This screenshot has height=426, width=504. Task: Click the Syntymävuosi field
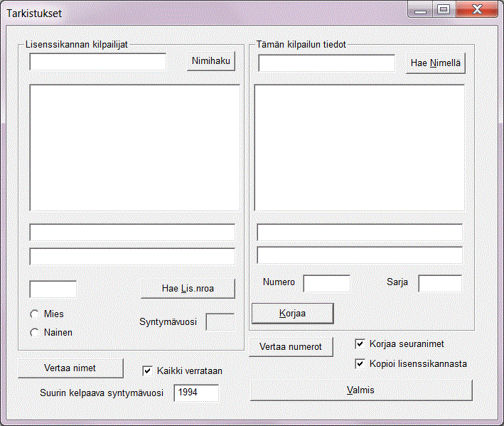[220, 321]
